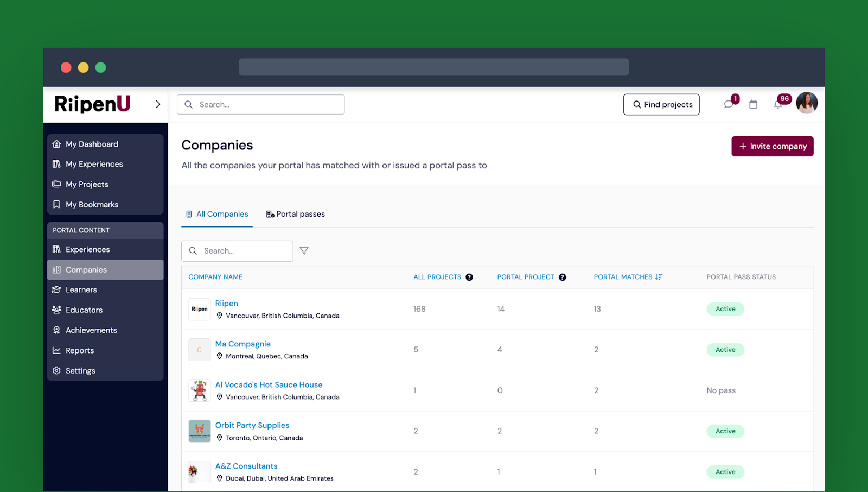Image resolution: width=868 pixels, height=492 pixels.
Task: Click 'Toronto, Ontario, Canada' location text
Action: (264, 438)
